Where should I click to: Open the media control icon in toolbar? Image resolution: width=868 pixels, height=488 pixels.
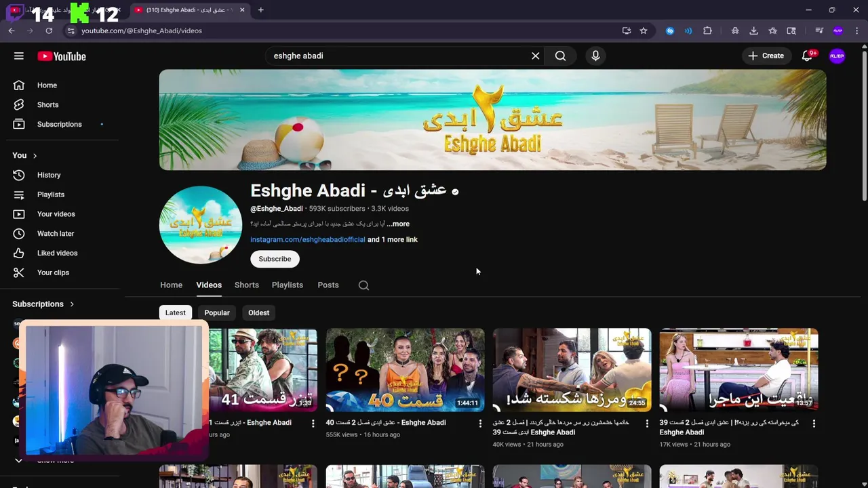tap(819, 30)
